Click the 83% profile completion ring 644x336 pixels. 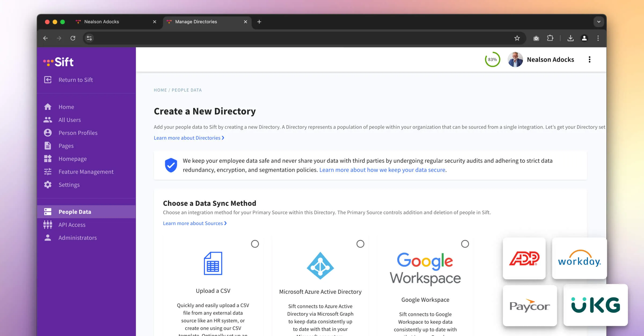(492, 59)
